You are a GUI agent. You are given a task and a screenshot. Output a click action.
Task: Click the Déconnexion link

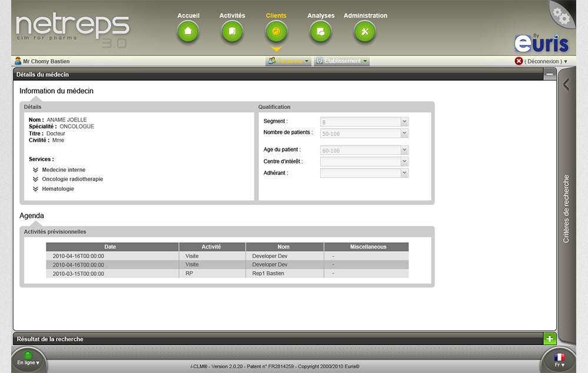pos(543,61)
